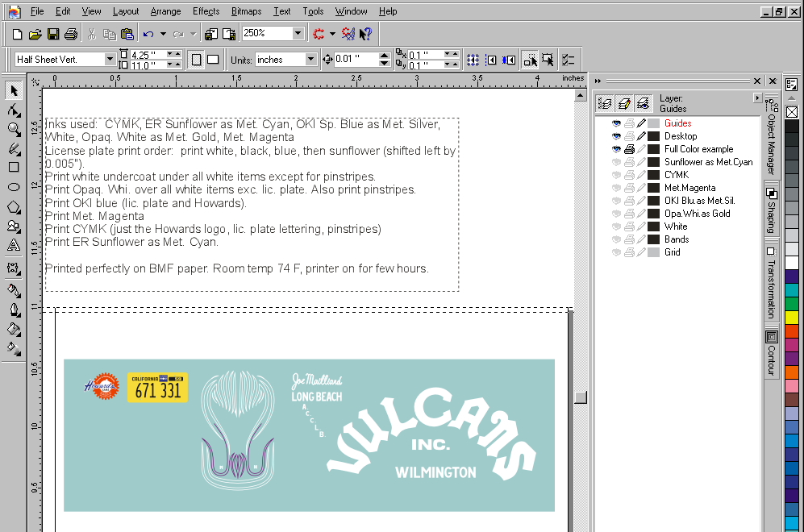Click the Export icon
This screenshot has height=532, width=804.
point(229,35)
